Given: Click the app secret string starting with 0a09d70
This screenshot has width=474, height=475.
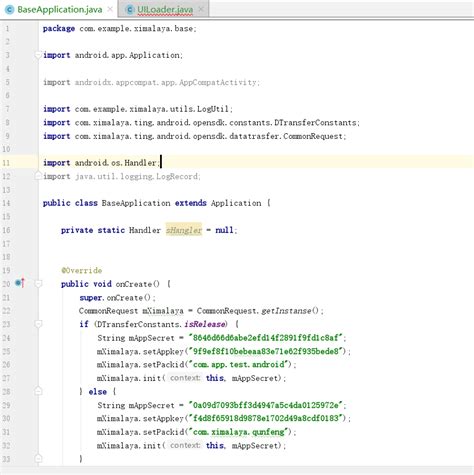Looking at the screenshot, I should click(266, 405).
